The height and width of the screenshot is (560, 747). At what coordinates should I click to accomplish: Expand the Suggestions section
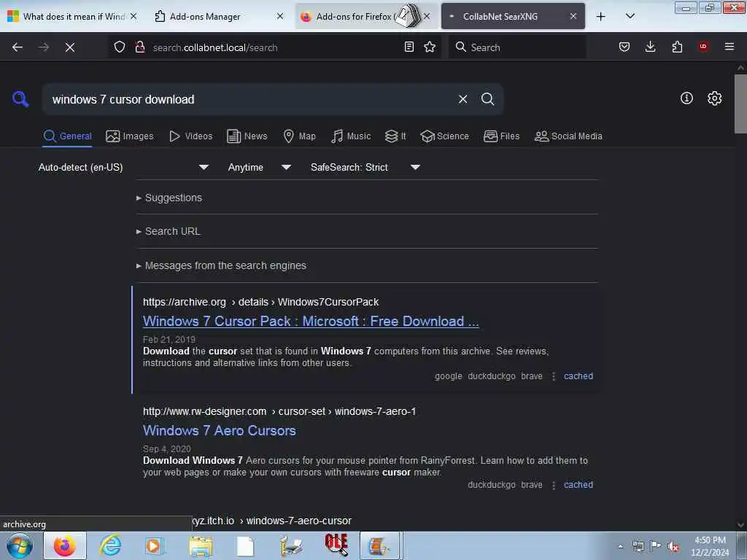(x=169, y=198)
